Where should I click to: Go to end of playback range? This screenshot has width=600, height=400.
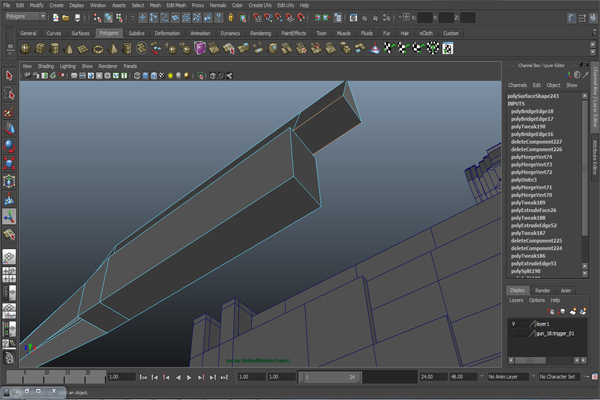point(224,377)
